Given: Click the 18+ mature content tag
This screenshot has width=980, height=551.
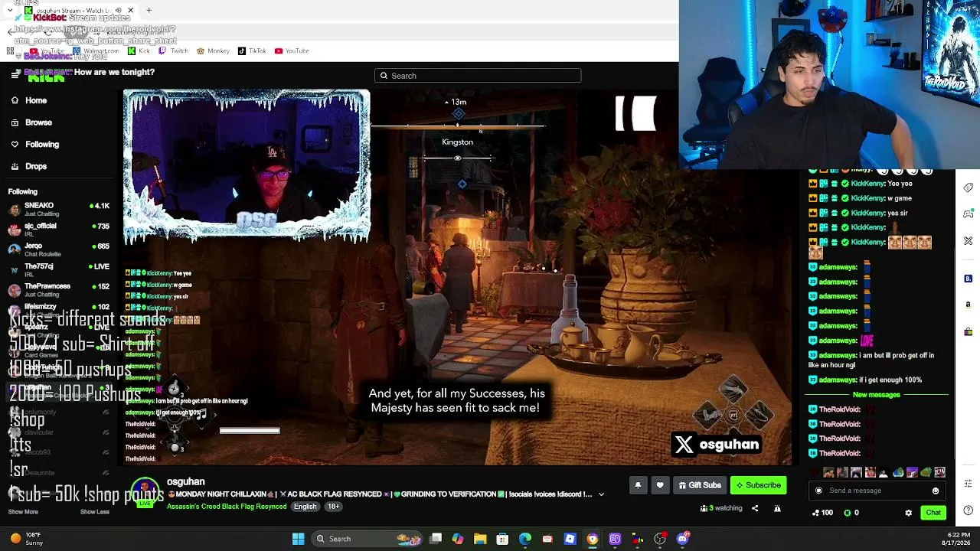Looking at the screenshot, I should (334, 507).
